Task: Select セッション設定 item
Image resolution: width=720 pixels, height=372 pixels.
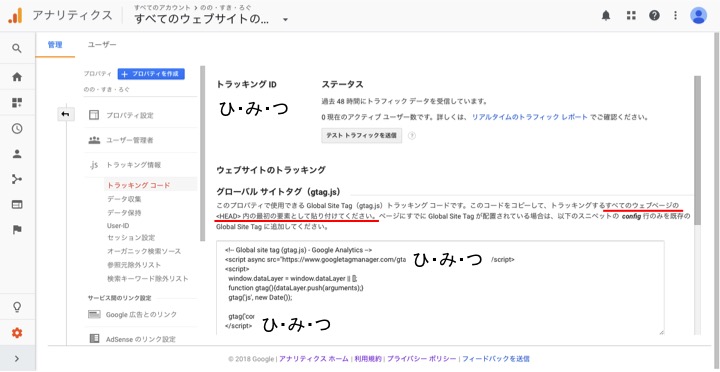Action: 131,238
